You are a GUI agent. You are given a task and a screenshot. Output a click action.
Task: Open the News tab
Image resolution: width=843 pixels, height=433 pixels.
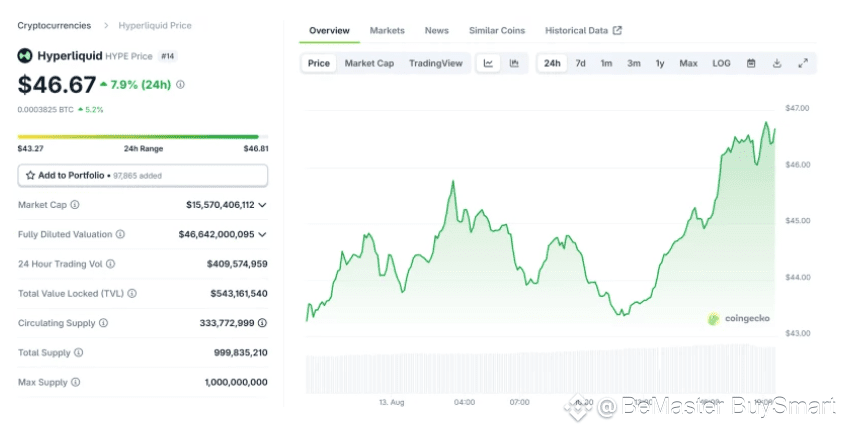437,31
